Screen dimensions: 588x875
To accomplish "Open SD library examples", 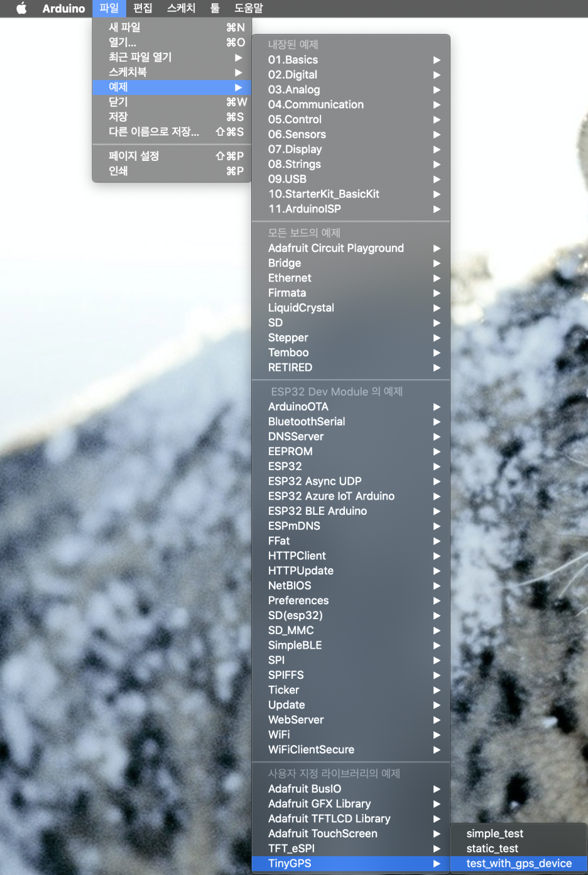I will [351, 323].
